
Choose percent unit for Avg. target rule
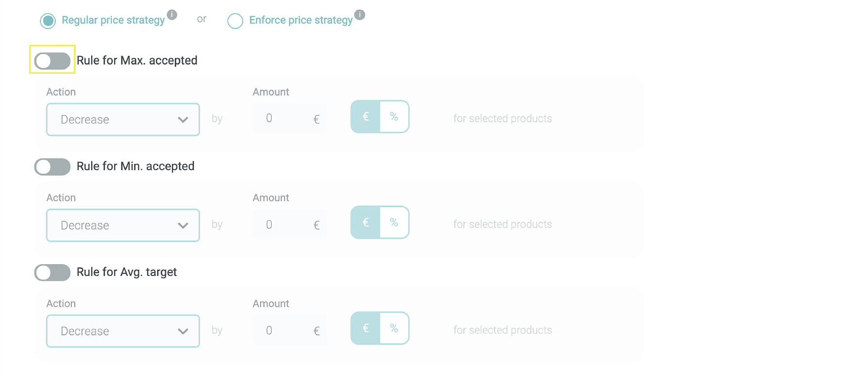click(394, 328)
